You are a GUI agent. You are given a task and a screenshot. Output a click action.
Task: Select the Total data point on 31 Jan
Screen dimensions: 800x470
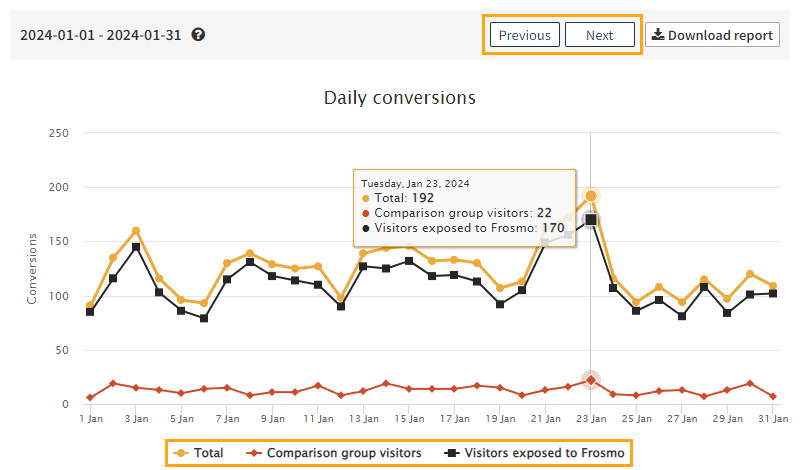point(772,286)
